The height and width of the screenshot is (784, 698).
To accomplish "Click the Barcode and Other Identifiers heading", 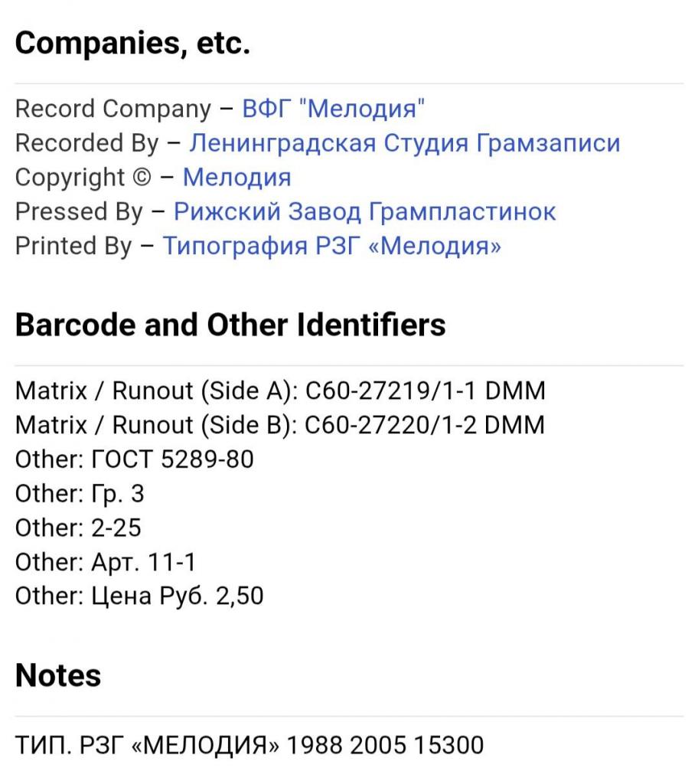I will (x=230, y=325).
